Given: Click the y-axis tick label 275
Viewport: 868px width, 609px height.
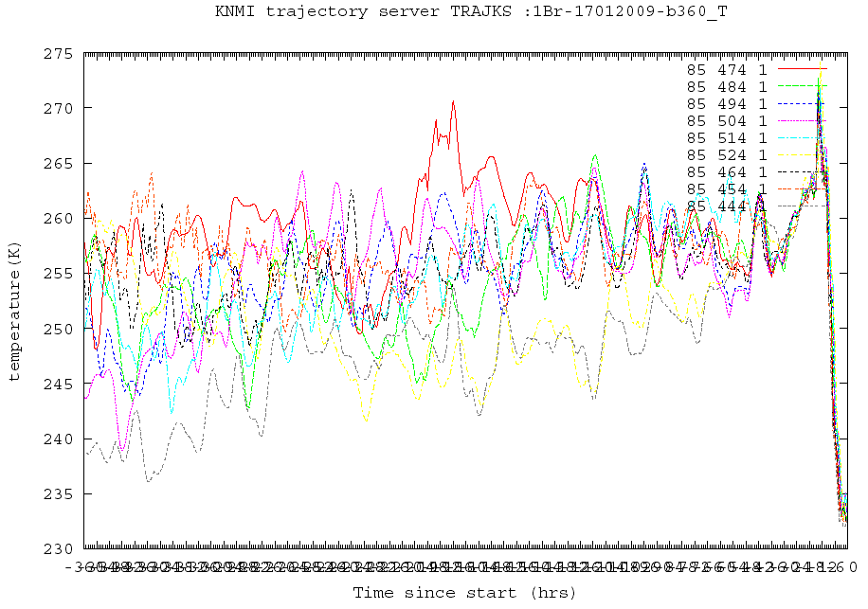Looking at the screenshot, I should [x=58, y=54].
